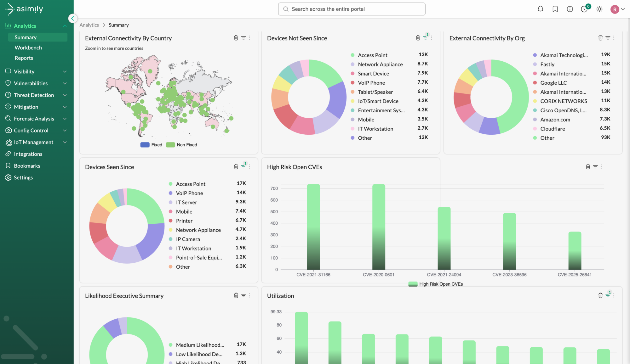630x364 pixels.
Task: Click the CVE-2025-26641 bar
Action: [575, 250]
